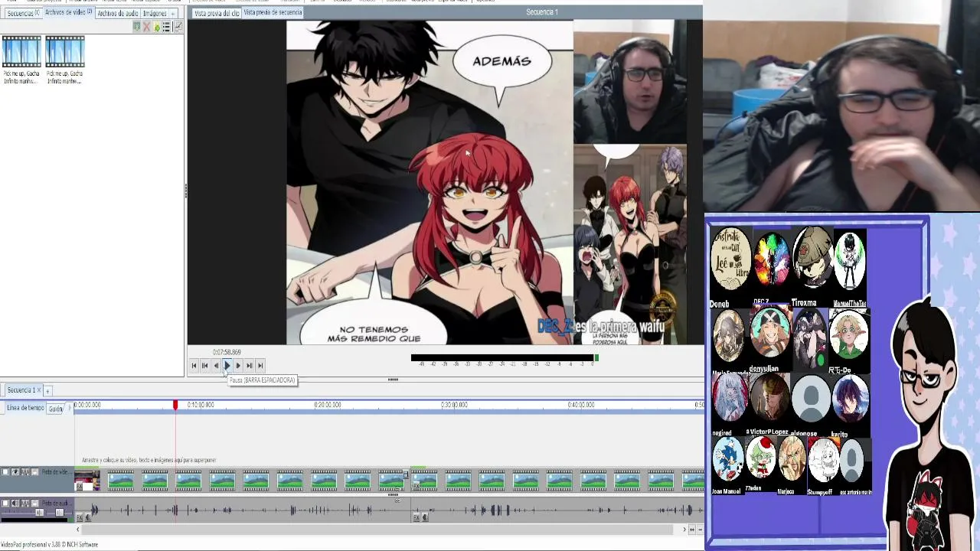The width and height of the screenshot is (980, 551).
Task: Click the first manga clip on video track
Action: click(x=87, y=481)
